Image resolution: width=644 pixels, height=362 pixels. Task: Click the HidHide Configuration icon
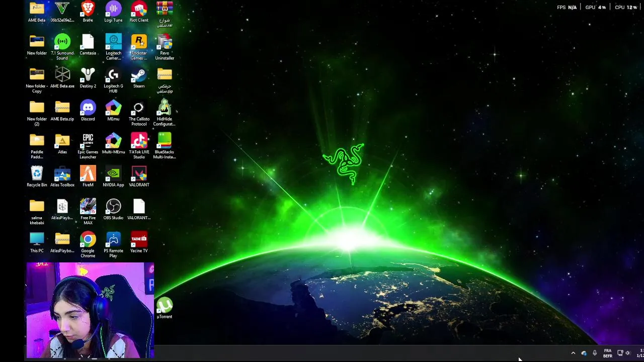point(165,113)
